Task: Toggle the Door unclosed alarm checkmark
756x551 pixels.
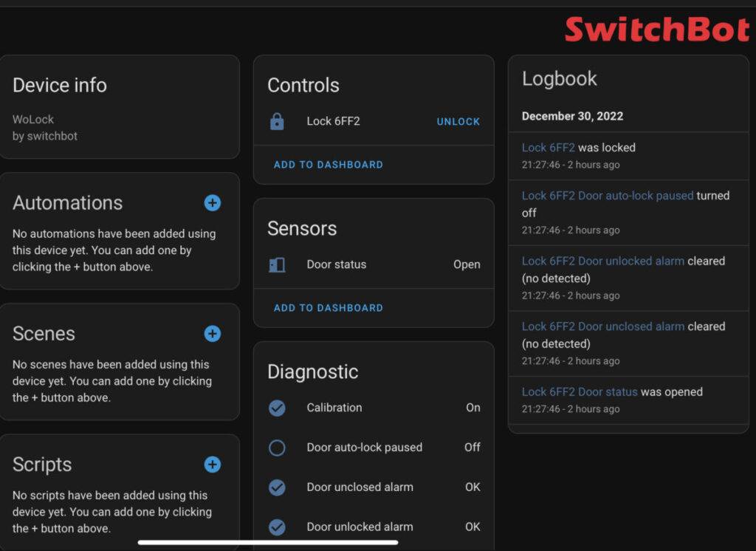Action: pos(277,487)
